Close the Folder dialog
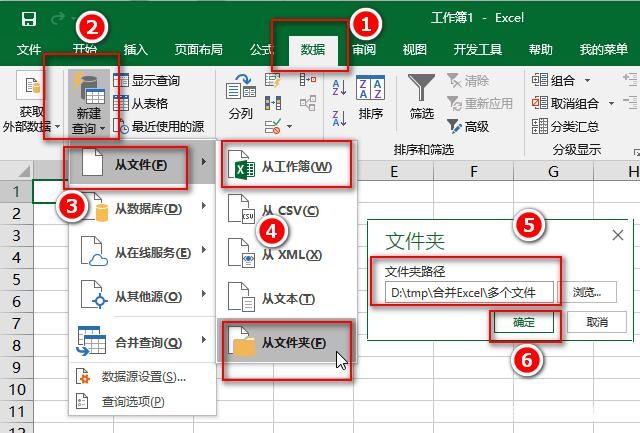This screenshot has height=433, width=640. [618, 235]
